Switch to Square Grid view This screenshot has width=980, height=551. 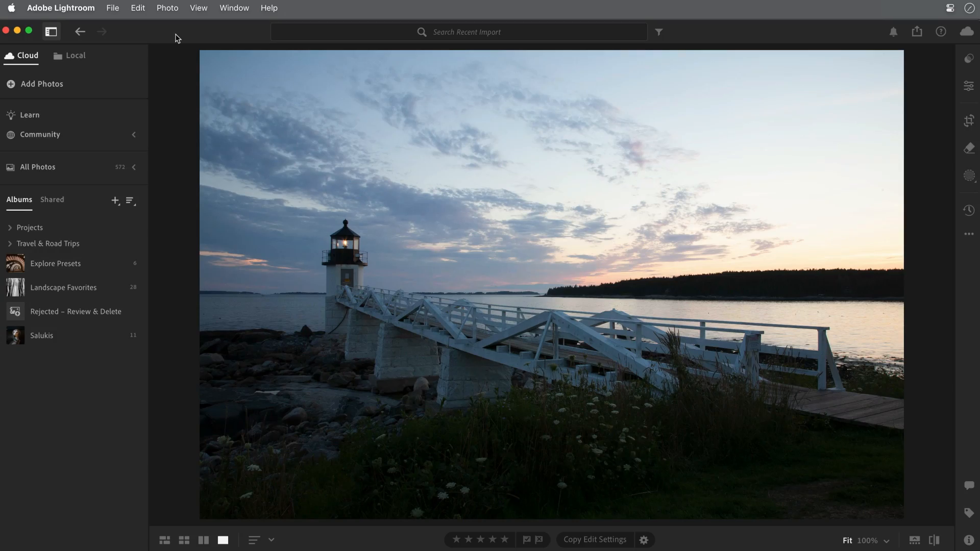[x=184, y=540]
